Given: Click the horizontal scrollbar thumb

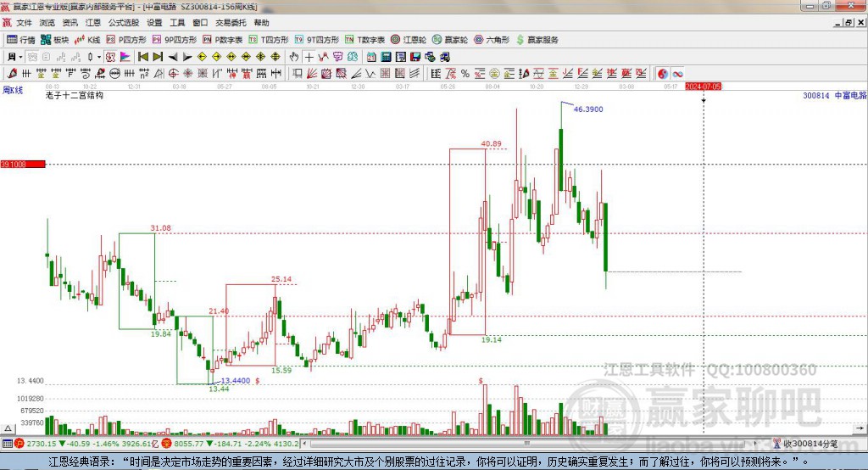Looking at the screenshot, I should [x=527, y=444].
